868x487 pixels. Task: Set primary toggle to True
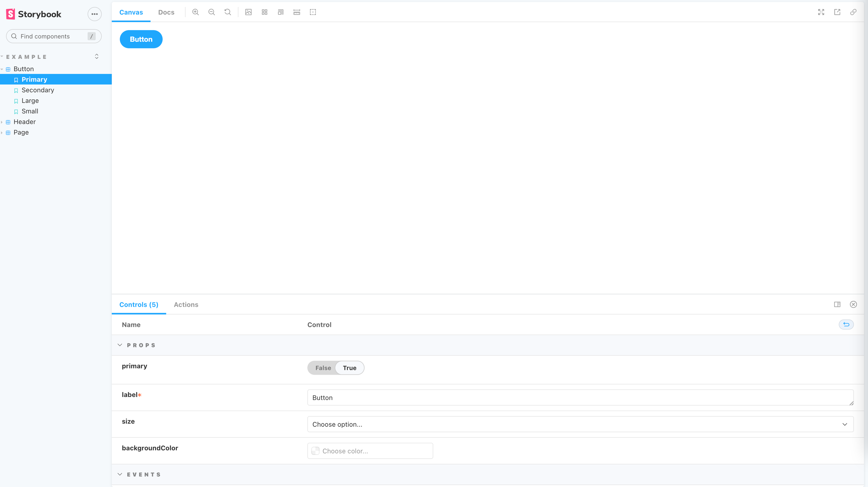point(350,368)
